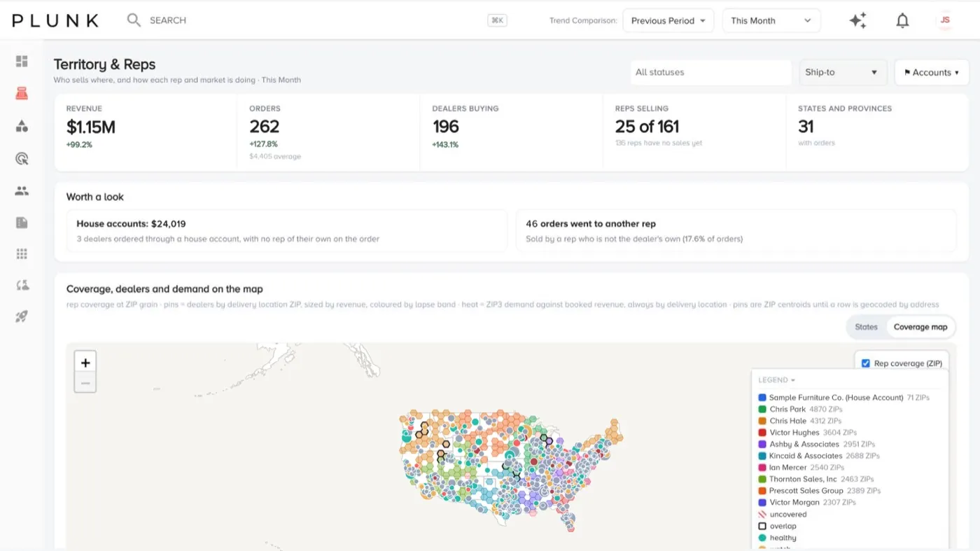
Task: Open the dashboard grid icon in sidebar
Action: (22, 62)
